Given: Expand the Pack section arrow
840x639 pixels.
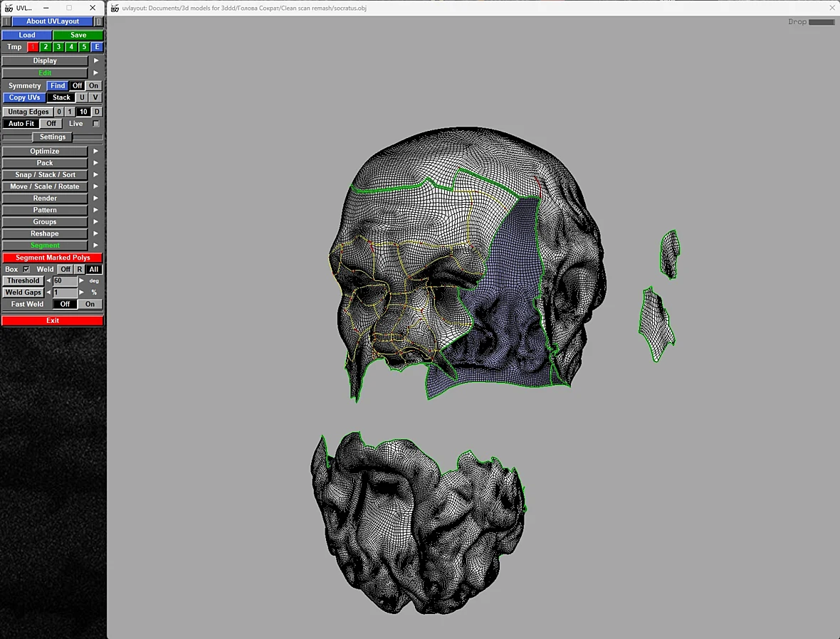Looking at the screenshot, I should pos(96,164).
